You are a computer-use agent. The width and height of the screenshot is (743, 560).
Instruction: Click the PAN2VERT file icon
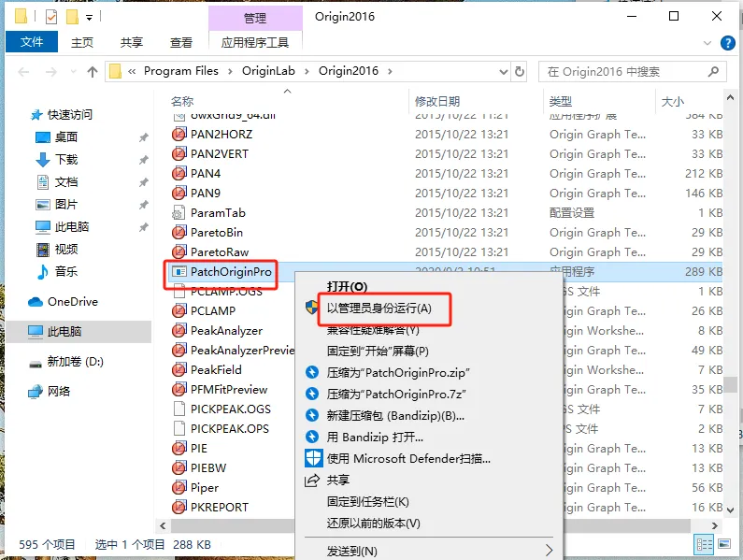click(x=179, y=153)
